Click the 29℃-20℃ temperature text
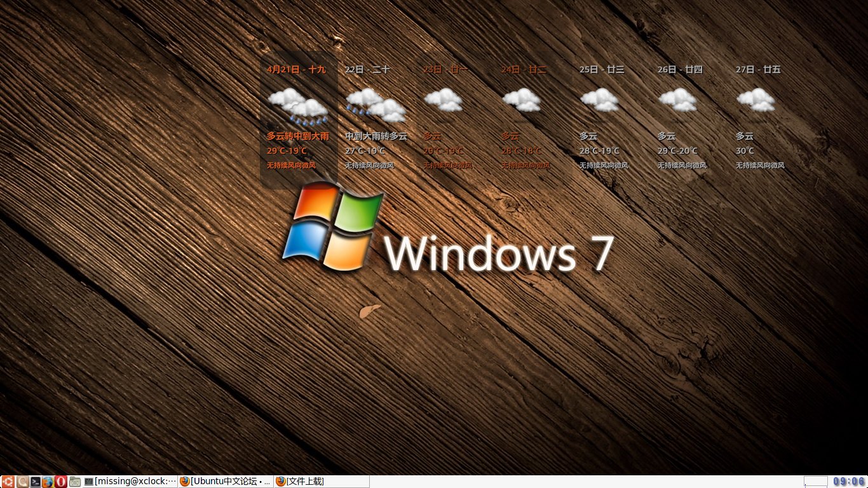This screenshot has width=868, height=488. click(x=677, y=151)
